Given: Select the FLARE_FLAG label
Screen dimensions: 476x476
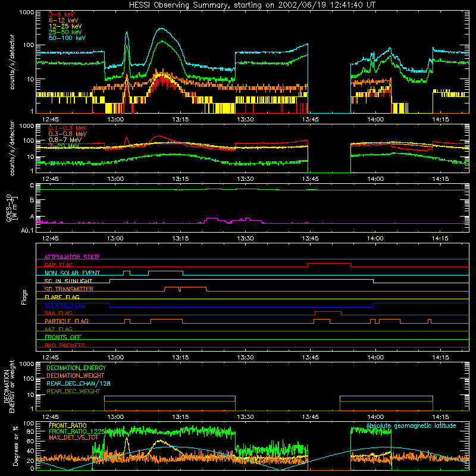Looking at the screenshot, I should coord(62,297).
